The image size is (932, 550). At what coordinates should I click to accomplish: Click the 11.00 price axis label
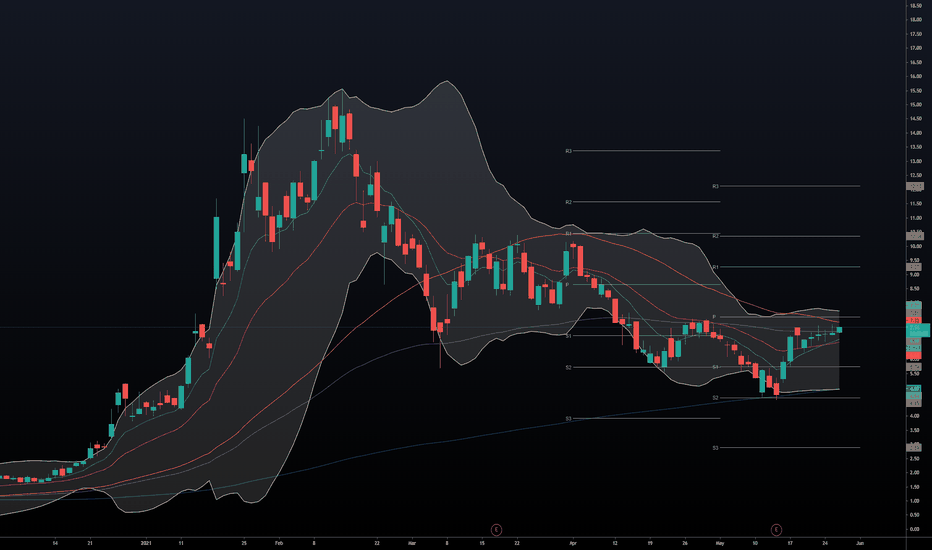pos(915,218)
